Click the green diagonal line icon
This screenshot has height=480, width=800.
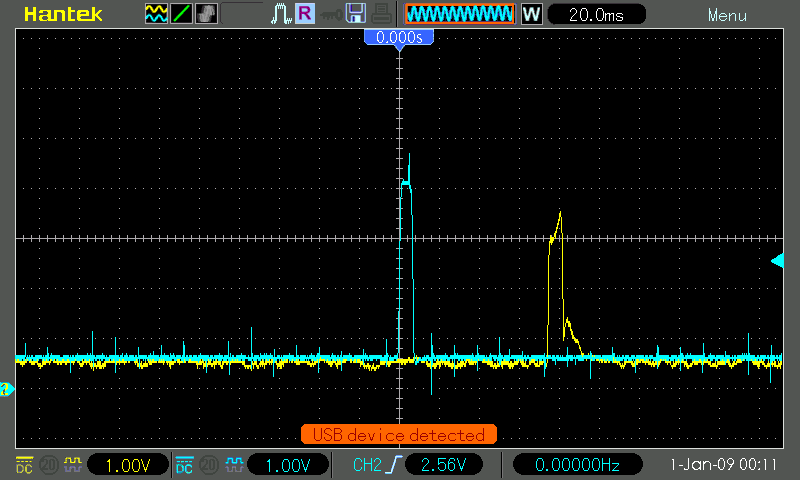(x=181, y=14)
